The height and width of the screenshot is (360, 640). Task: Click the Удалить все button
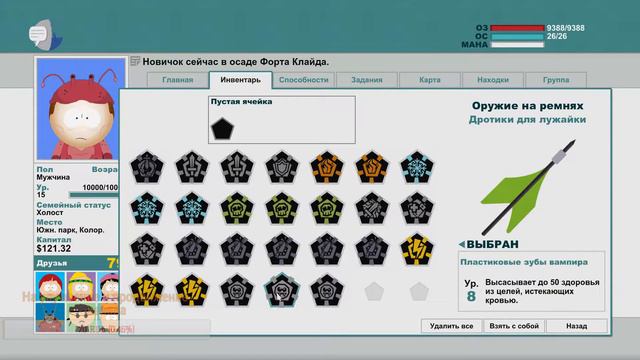pos(451,326)
